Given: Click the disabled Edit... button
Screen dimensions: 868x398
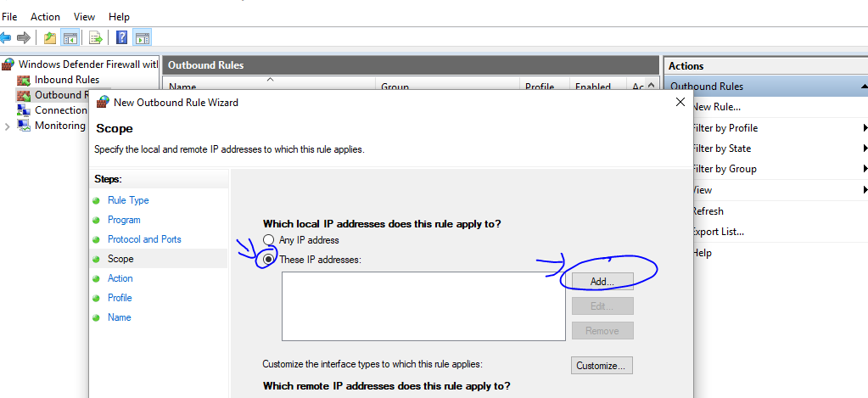Looking at the screenshot, I should coord(602,306).
